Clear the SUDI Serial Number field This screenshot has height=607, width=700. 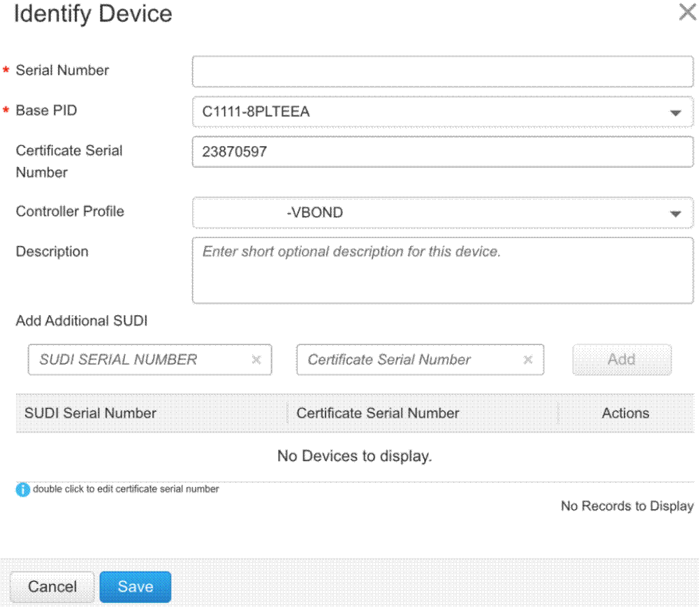(x=256, y=360)
